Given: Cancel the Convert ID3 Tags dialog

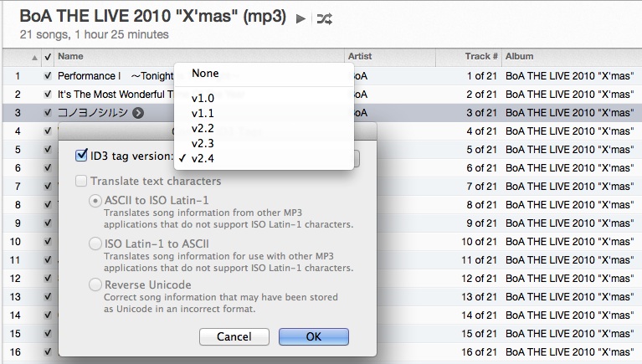Looking at the screenshot, I should click(234, 336).
